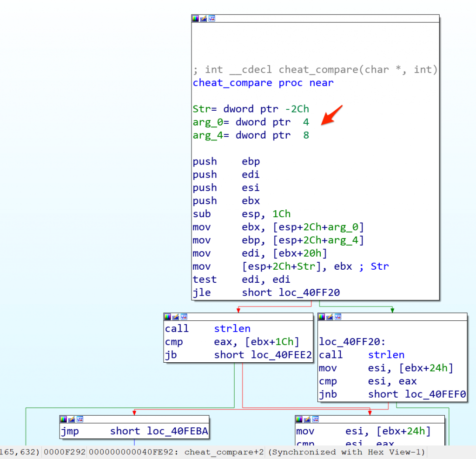The height and width of the screenshot is (459, 476).
Task: Click the 'sub esp, 1Ch' instruction
Action: (x=242, y=214)
